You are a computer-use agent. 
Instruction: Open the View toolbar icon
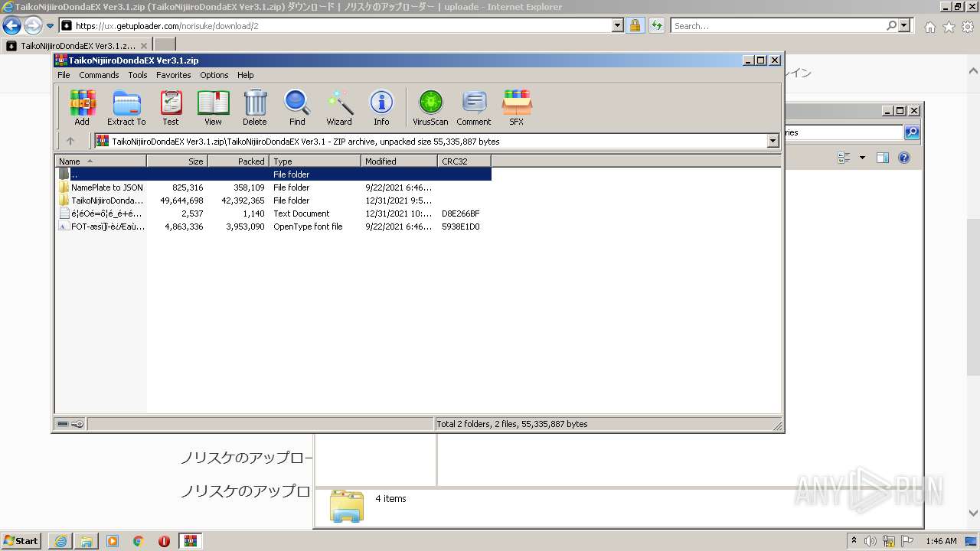point(213,107)
